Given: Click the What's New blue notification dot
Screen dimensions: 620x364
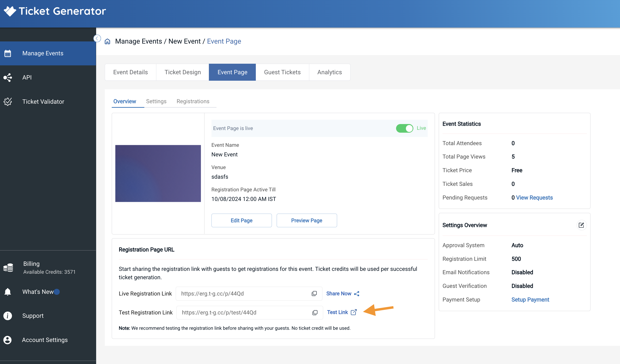Looking at the screenshot, I should [x=57, y=292].
